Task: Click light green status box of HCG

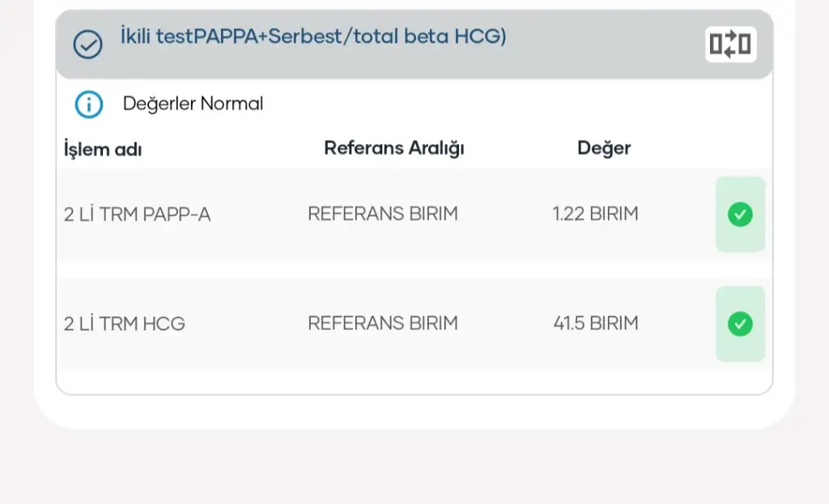Action: click(740, 348)
